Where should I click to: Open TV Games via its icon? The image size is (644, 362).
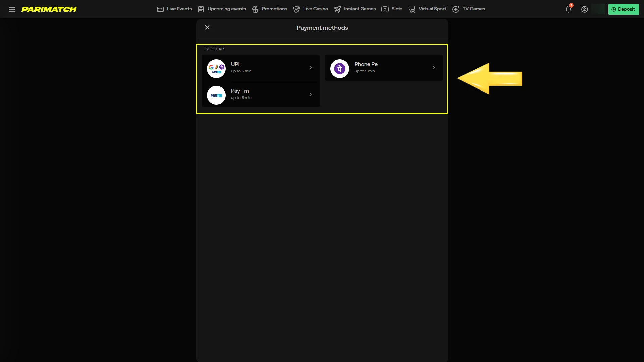pos(456,9)
